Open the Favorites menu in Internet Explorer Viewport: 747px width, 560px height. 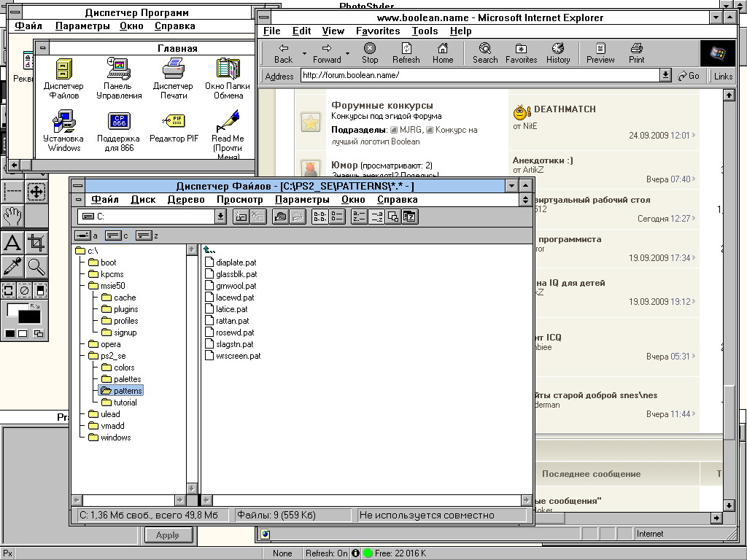378,31
